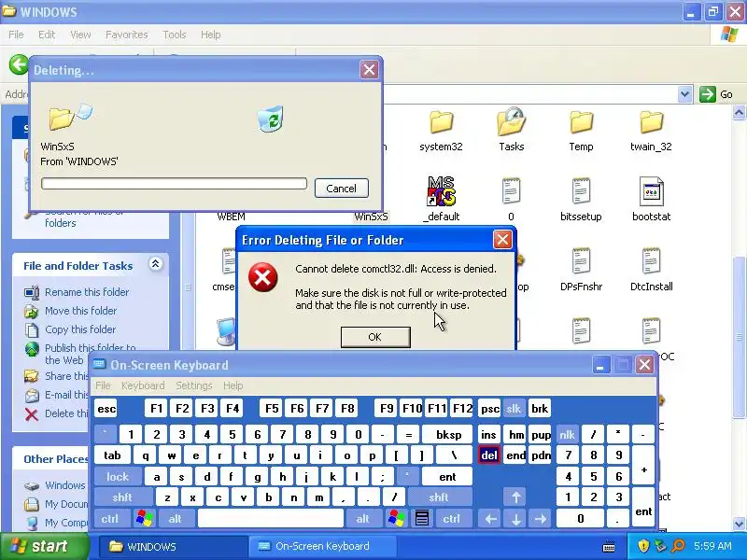Click the up arrow key on keyboard
This screenshot has height=560, width=747.
(x=516, y=497)
